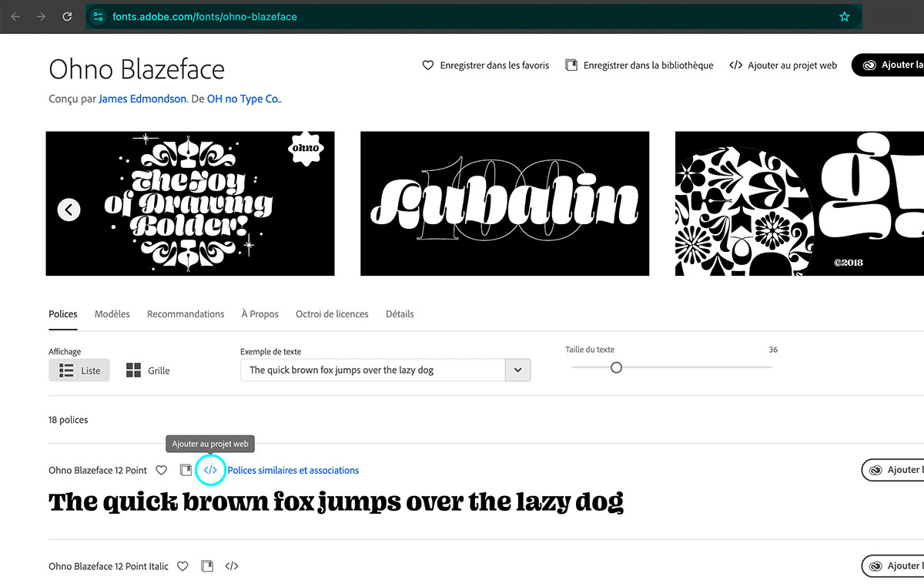Viewport: 924px width, 587px height.
Task: Open the Octroi de licences tab
Action: [332, 314]
